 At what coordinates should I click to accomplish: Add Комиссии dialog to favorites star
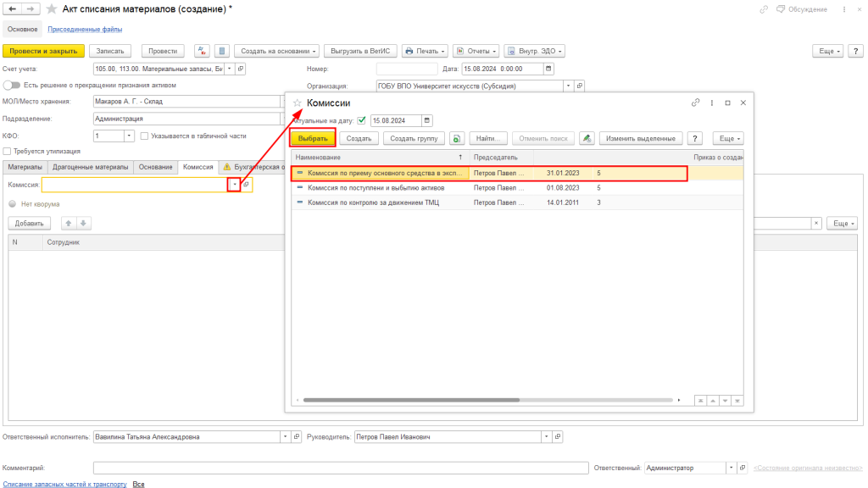point(297,103)
